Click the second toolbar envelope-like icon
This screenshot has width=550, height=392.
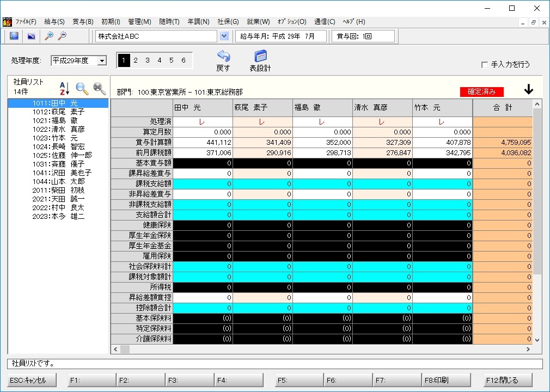(x=31, y=36)
